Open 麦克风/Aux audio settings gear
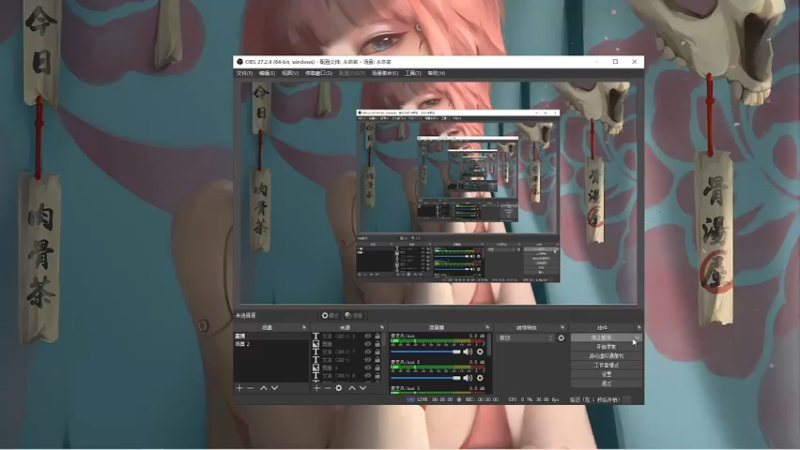 (x=480, y=352)
